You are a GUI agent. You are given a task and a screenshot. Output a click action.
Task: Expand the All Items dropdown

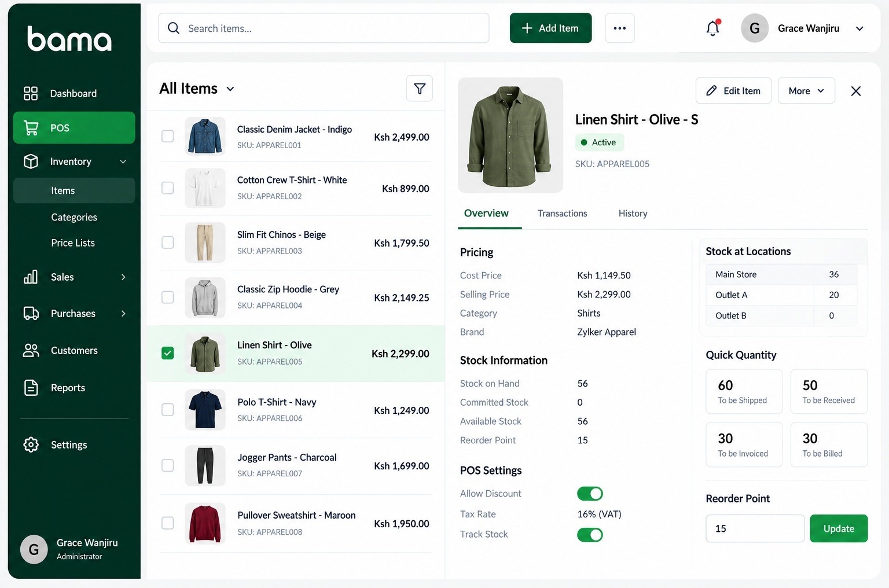pos(197,89)
